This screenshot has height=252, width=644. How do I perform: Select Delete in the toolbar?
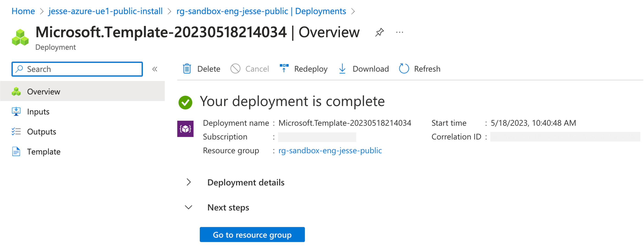[202, 69]
